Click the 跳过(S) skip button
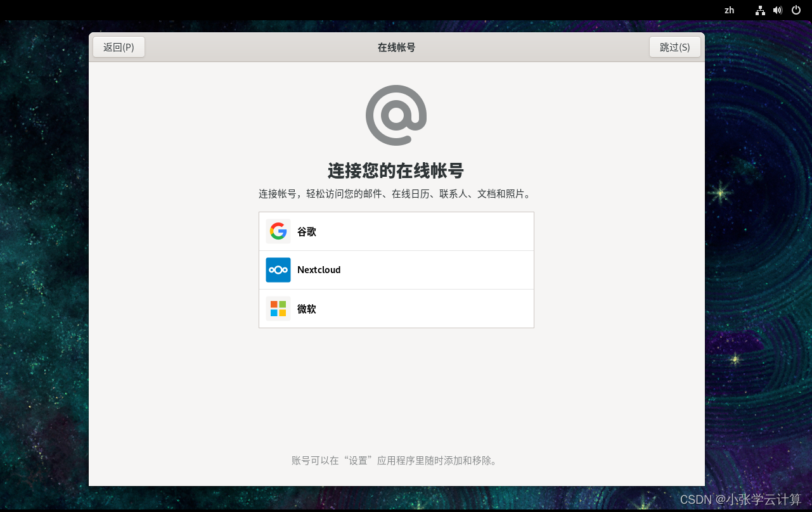The width and height of the screenshot is (812, 512). pos(675,46)
